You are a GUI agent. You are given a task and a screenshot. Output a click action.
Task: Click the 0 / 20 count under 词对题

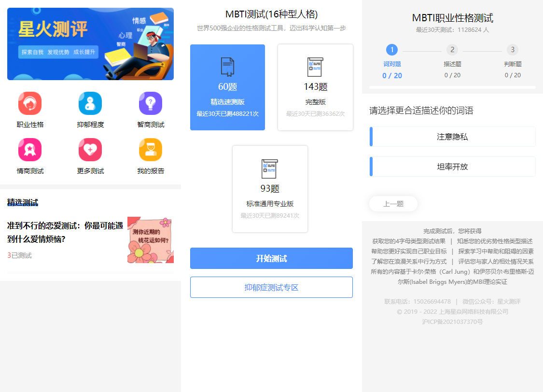click(x=392, y=75)
